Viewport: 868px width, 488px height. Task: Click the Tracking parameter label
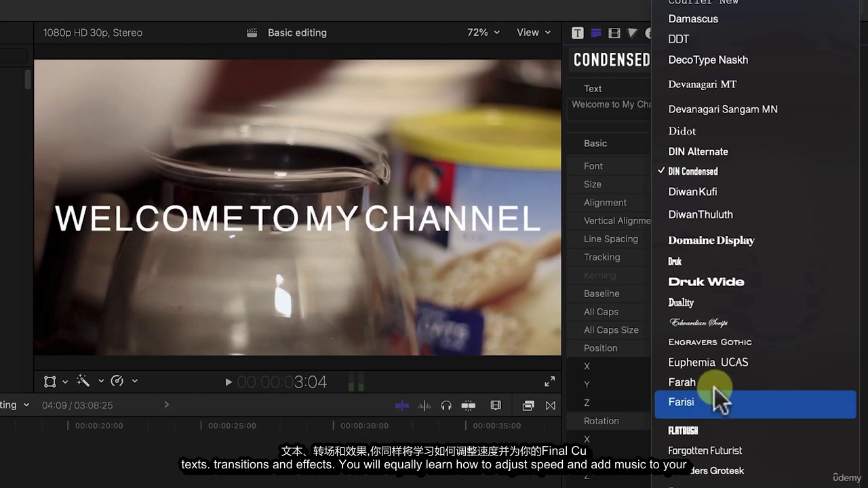pyautogui.click(x=601, y=258)
